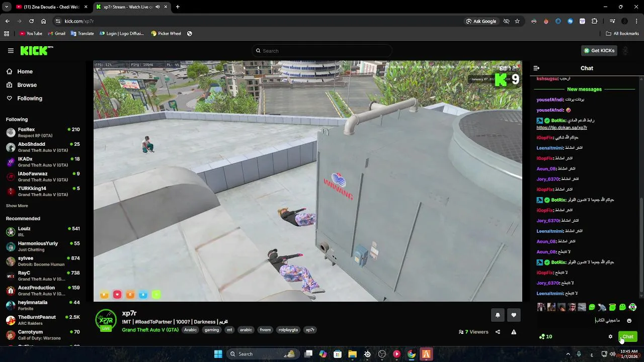Screen dimensions: 644x362
Task: Click the 10 channel points indicator
Action: pyautogui.click(x=546, y=337)
